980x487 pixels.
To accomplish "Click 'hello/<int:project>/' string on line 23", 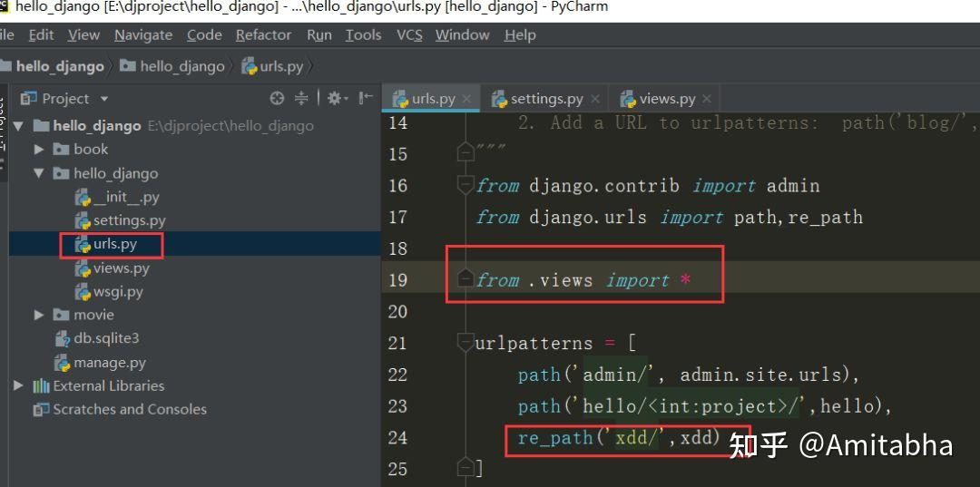I will 691,406.
